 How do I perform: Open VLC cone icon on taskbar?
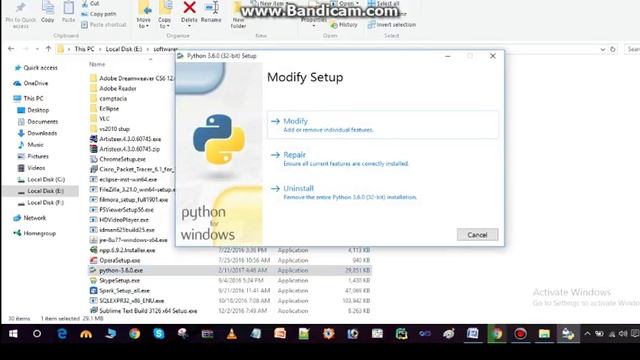(231, 334)
